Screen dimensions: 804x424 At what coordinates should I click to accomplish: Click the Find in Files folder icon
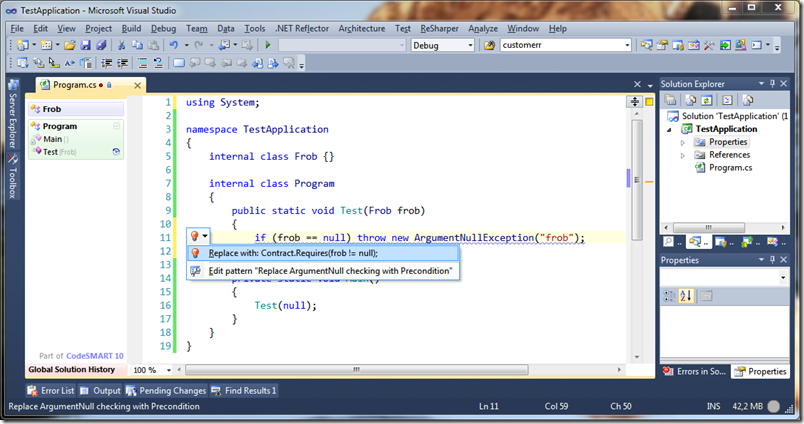[490, 45]
